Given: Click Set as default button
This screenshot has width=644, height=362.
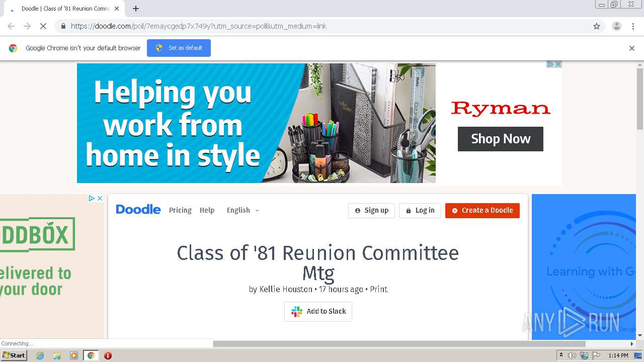Looking at the screenshot, I should tap(179, 48).
